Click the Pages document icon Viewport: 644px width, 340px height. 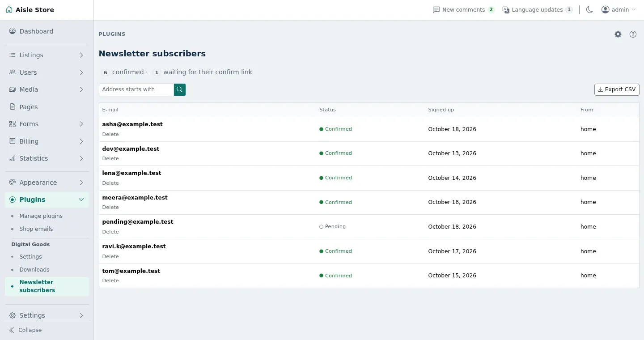pos(13,107)
